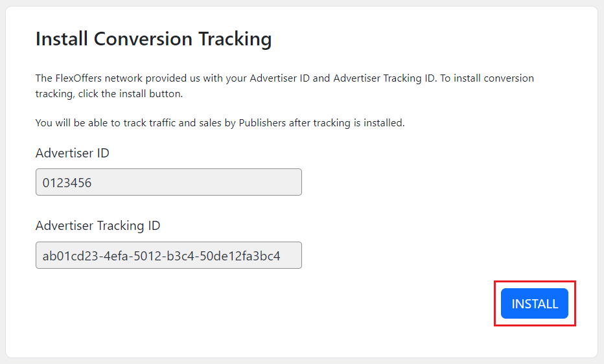
Task: Click the word "Conversion" in the heading
Action: (x=143, y=39)
